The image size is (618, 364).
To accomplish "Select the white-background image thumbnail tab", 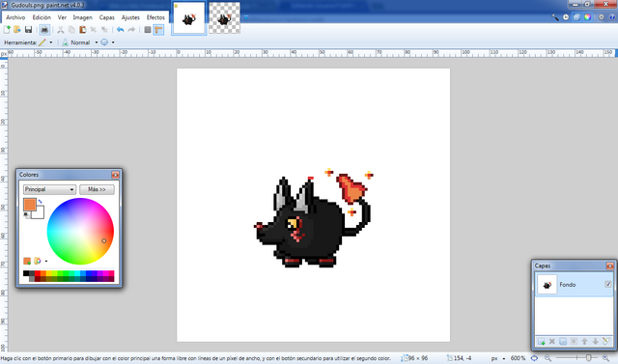I will click(189, 18).
